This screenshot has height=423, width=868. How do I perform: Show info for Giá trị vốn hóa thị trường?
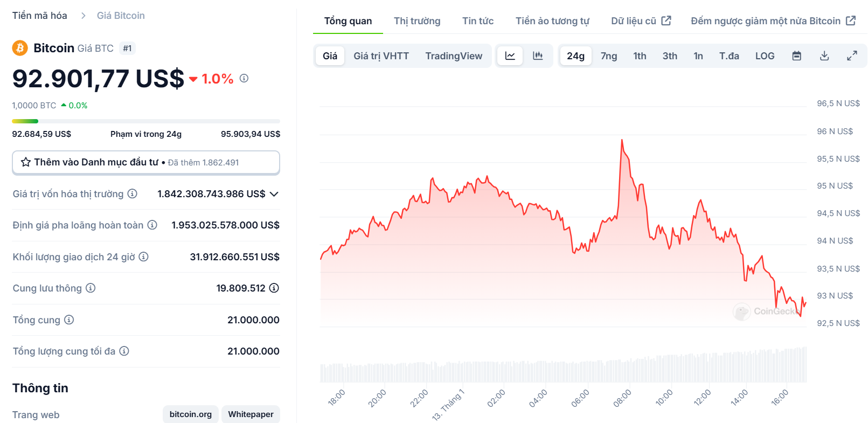(132, 193)
